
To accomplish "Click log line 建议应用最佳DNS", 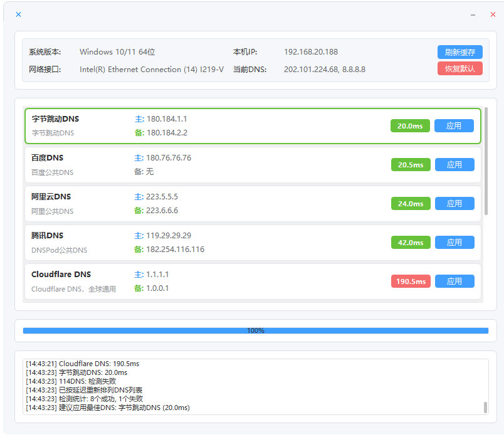I will pyautogui.click(x=108, y=408).
